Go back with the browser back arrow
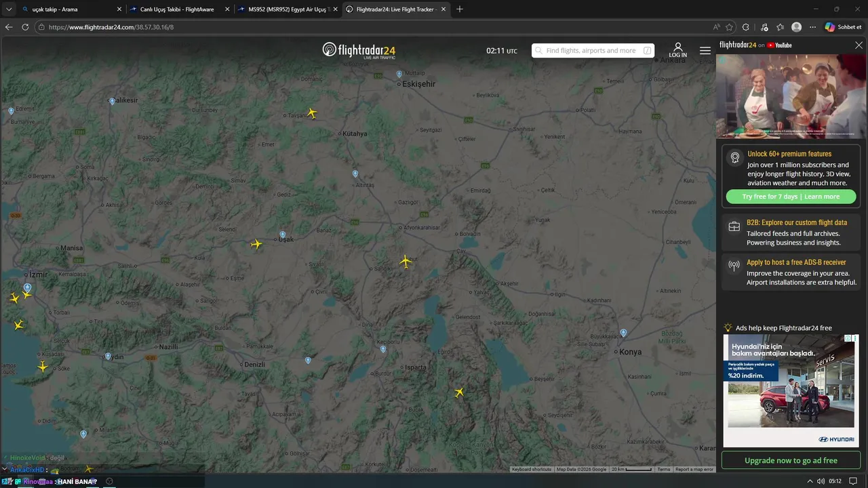Viewport: 868px width, 488px height. (x=9, y=27)
